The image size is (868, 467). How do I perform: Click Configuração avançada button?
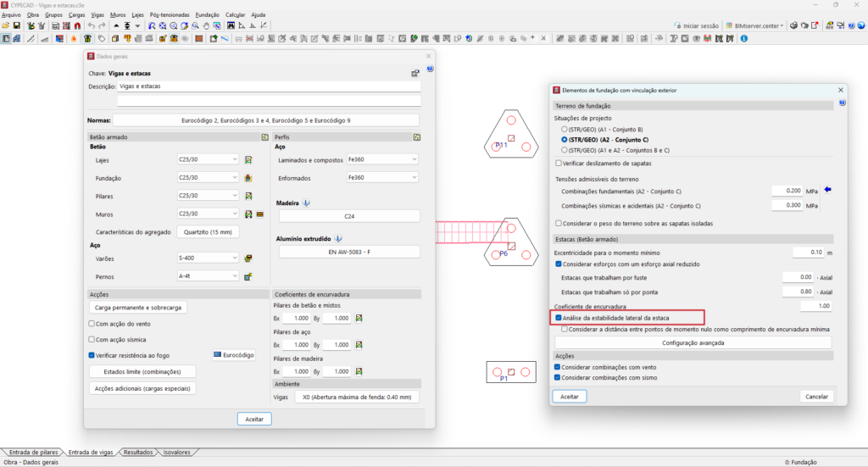pyautogui.click(x=693, y=343)
